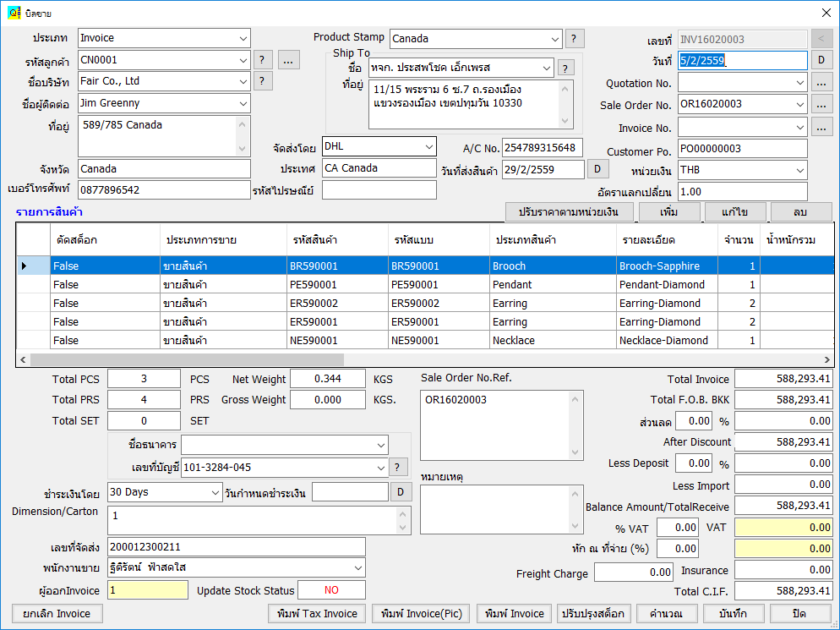Click the '?' help button beside Product Stamp
Image resolution: width=840 pixels, height=630 pixels.
pos(575,38)
